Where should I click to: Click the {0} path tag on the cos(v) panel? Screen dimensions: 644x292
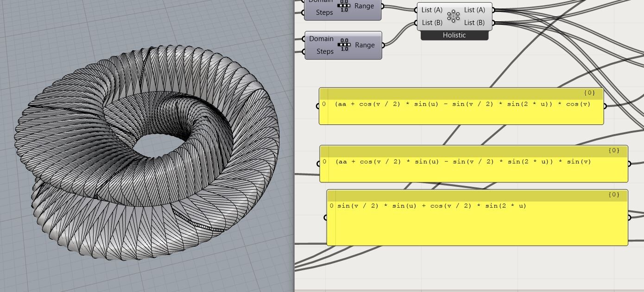(x=589, y=93)
